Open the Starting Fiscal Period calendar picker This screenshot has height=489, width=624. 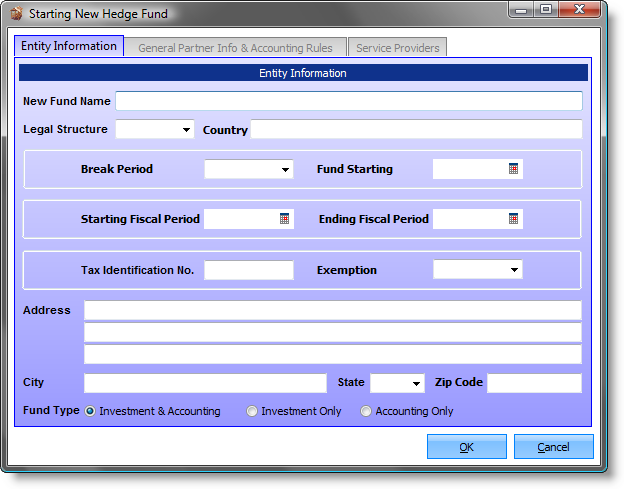coord(284,218)
